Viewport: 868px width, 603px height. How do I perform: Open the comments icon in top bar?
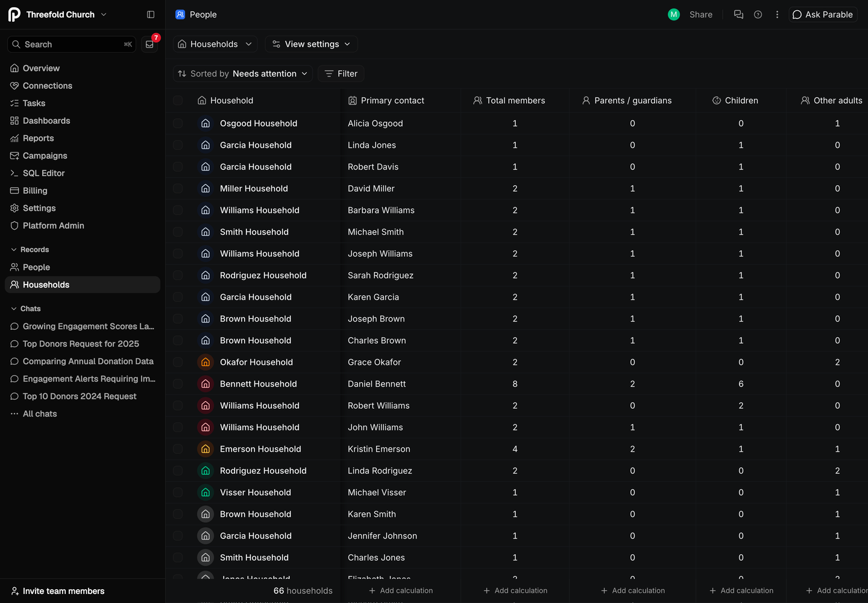(x=738, y=14)
